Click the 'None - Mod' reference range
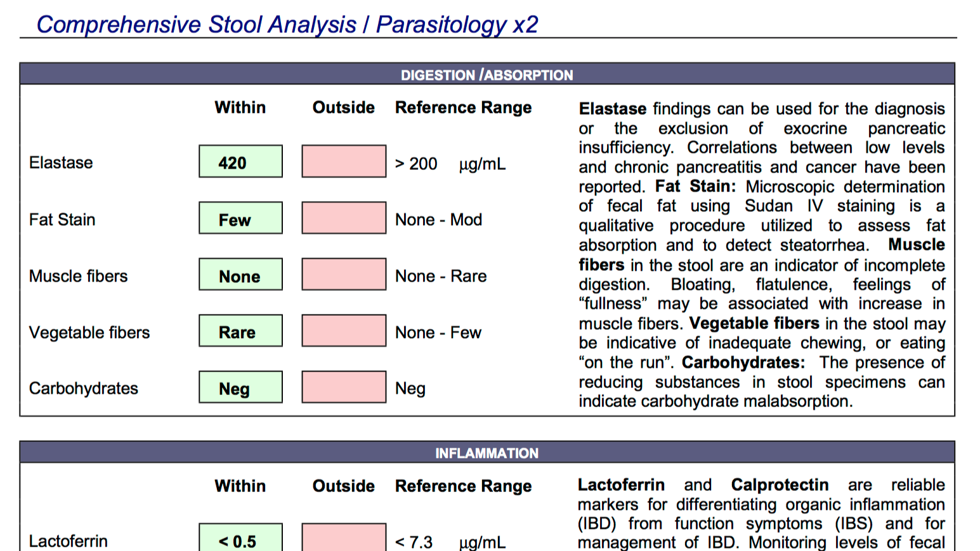The width and height of the screenshot is (980, 551). pyautogui.click(x=438, y=219)
